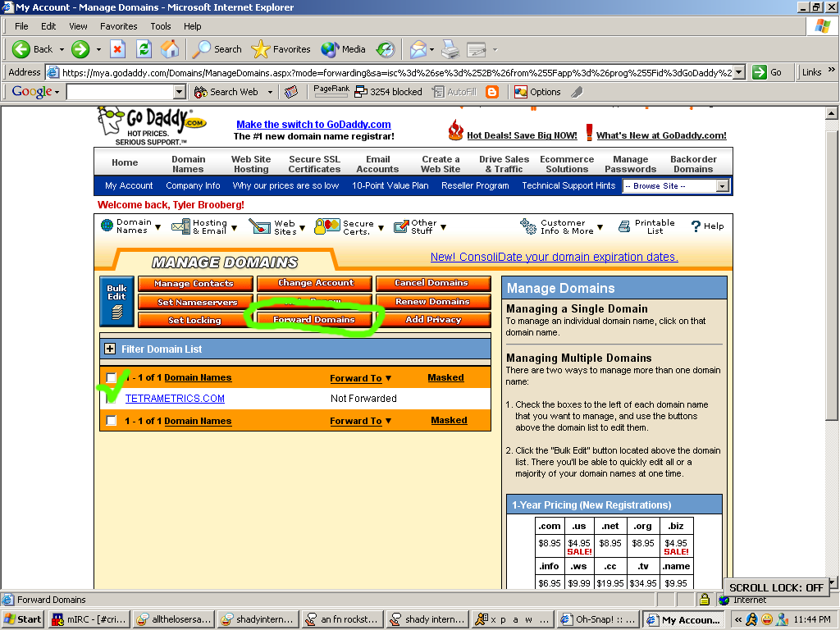The width and height of the screenshot is (840, 630).
Task: Expand the Filter Domain List section
Action: click(x=110, y=349)
